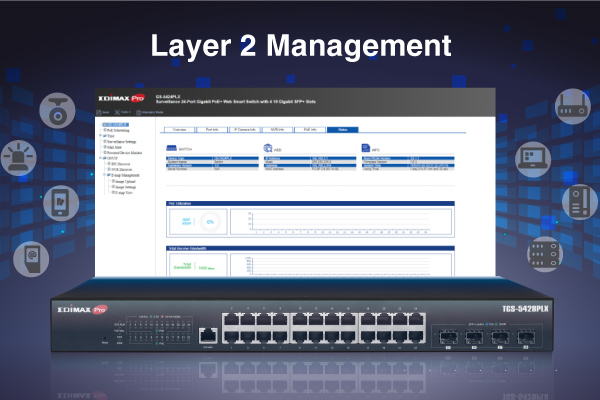Open NVR Discover under ONVIF
The image size is (600, 400).
coord(121,169)
